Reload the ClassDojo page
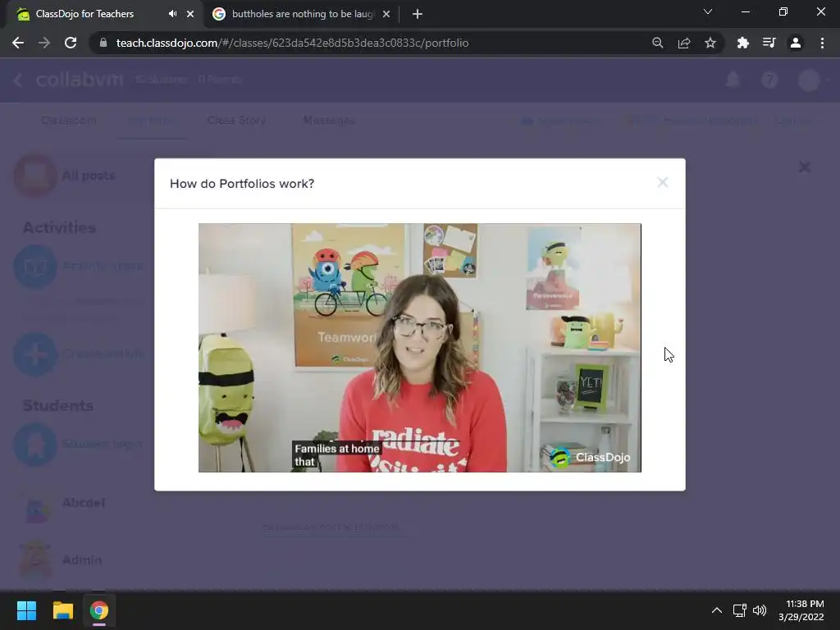Screen dimensions: 840x630 point(71,43)
